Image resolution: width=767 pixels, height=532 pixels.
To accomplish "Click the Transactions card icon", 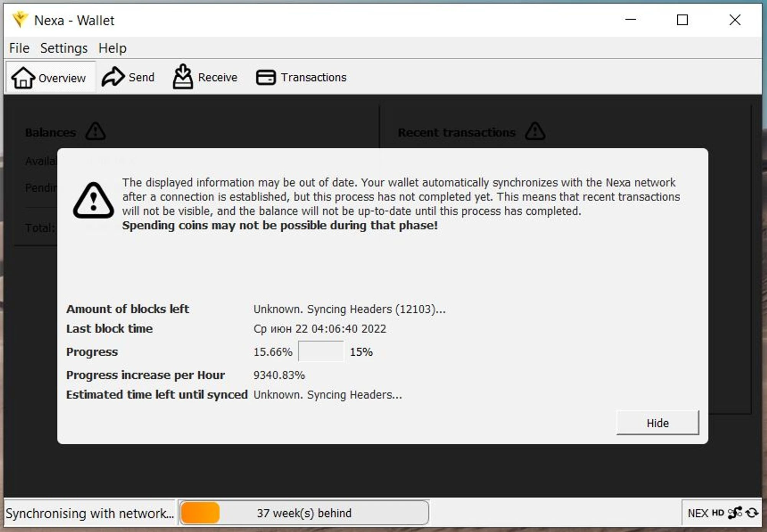I will tap(266, 77).
